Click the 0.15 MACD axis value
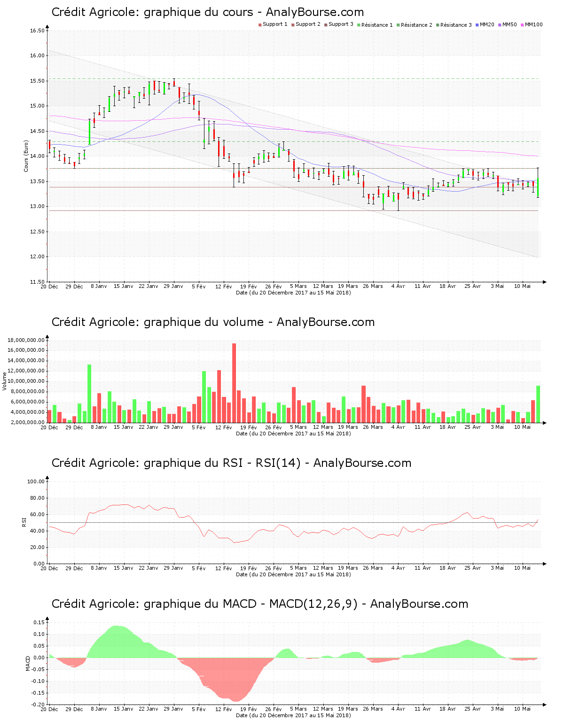Screen dimensions: 564x728 pos(39,622)
